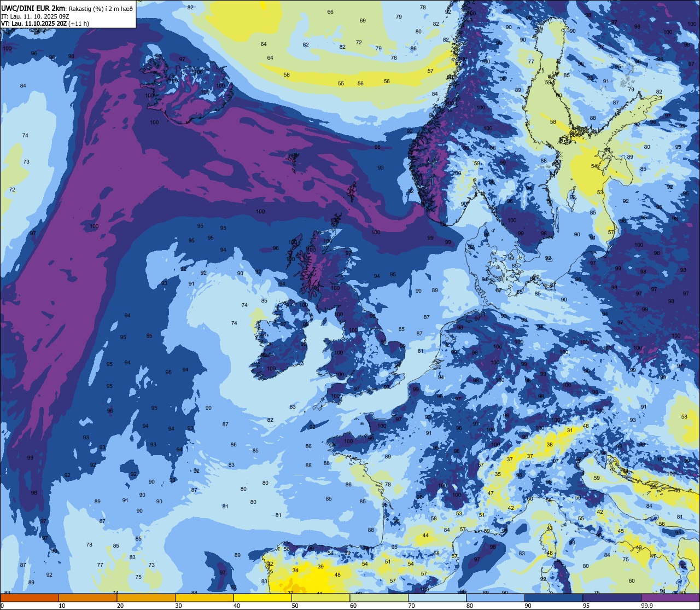Click the legend tick label '50'
Image resolution: width=700 pixels, height=610 pixels.
point(295,606)
